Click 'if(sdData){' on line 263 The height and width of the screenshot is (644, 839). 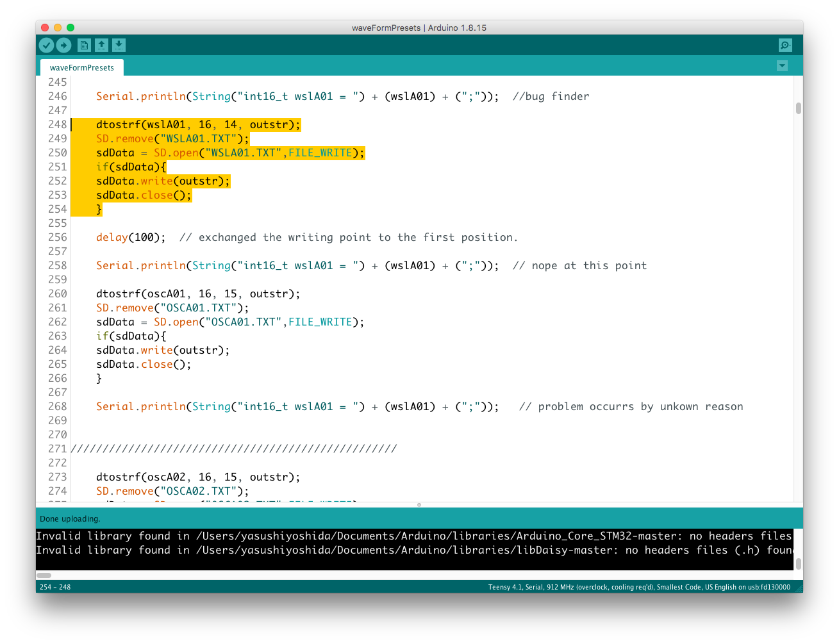coord(131,336)
